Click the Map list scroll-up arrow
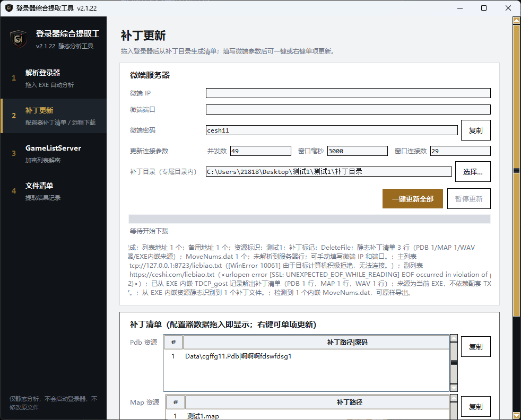The height and width of the screenshot is (420, 521). (454, 398)
